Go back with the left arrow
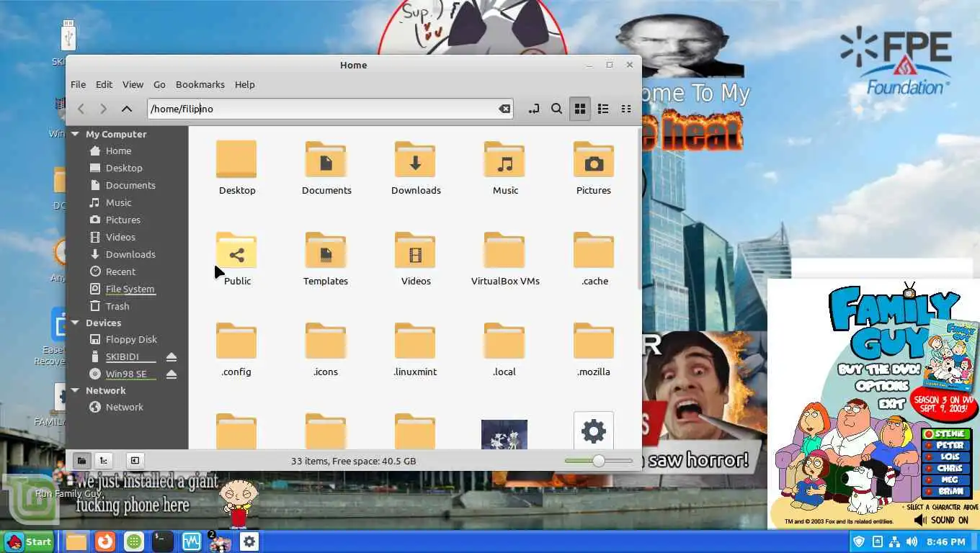980x553 pixels. (x=81, y=109)
